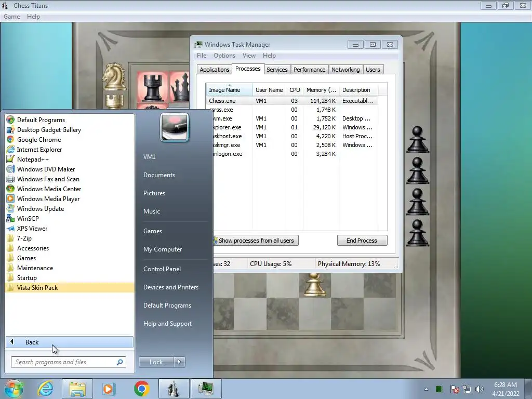Open the Task Manager Options menu
Image resolution: width=532 pixels, height=399 pixels.
tap(224, 55)
